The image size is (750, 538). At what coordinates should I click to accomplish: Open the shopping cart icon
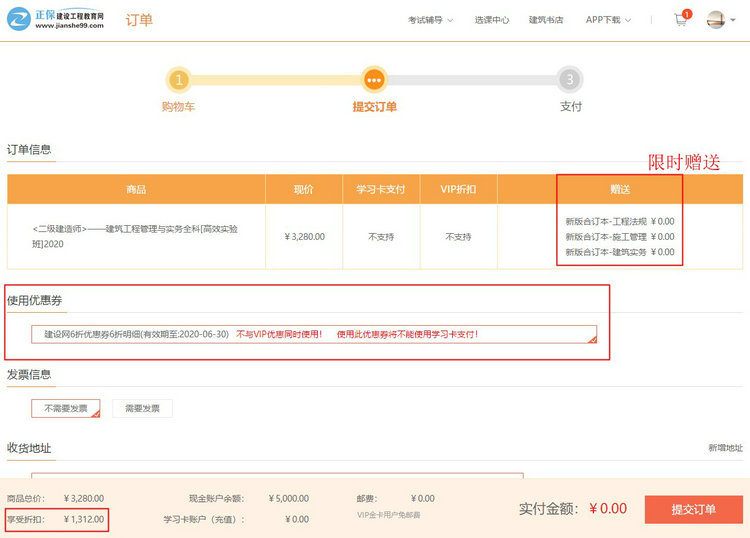click(681, 19)
